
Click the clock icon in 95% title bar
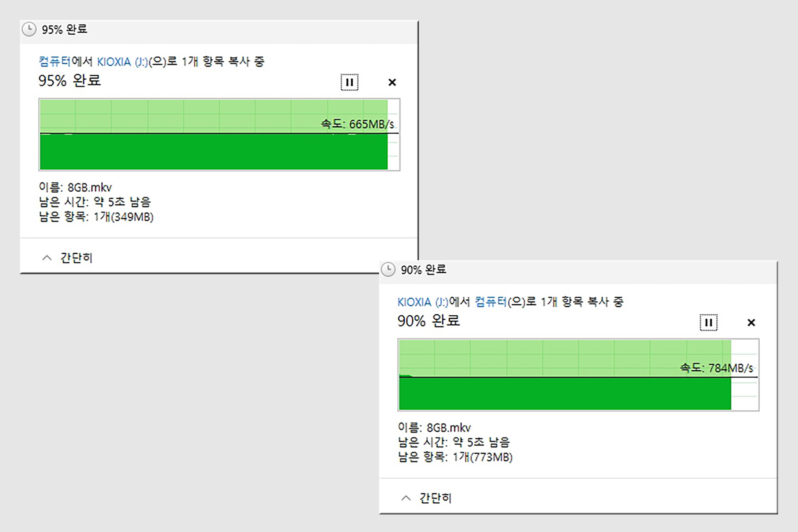point(29,29)
